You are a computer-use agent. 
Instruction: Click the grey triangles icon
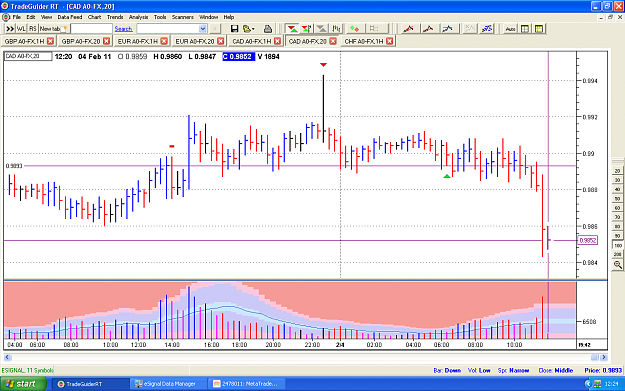(321, 29)
